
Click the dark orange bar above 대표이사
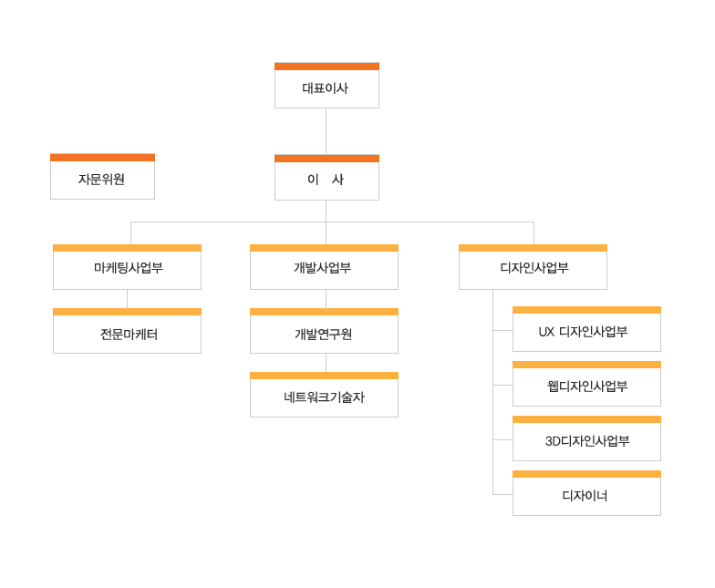pos(326,67)
